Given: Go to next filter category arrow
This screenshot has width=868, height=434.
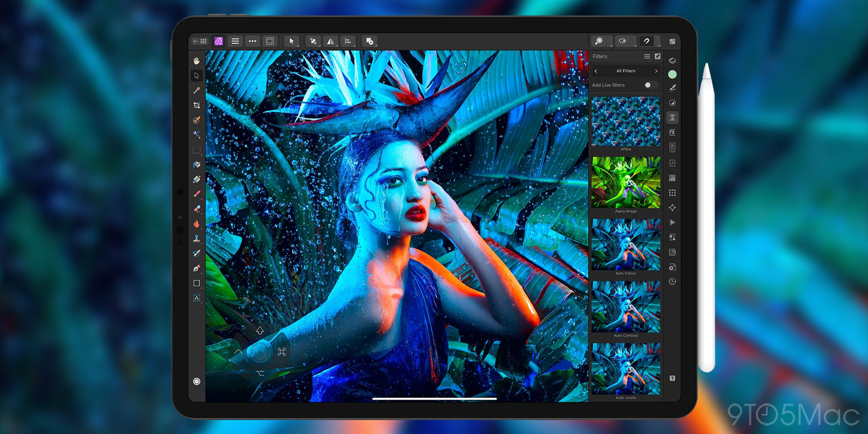Looking at the screenshot, I should coord(656,71).
